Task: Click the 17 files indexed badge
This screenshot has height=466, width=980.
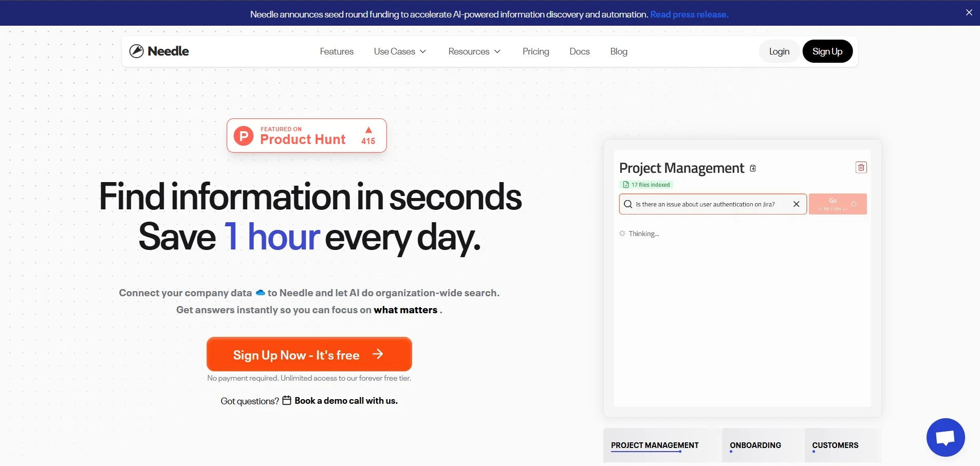Action: 646,185
